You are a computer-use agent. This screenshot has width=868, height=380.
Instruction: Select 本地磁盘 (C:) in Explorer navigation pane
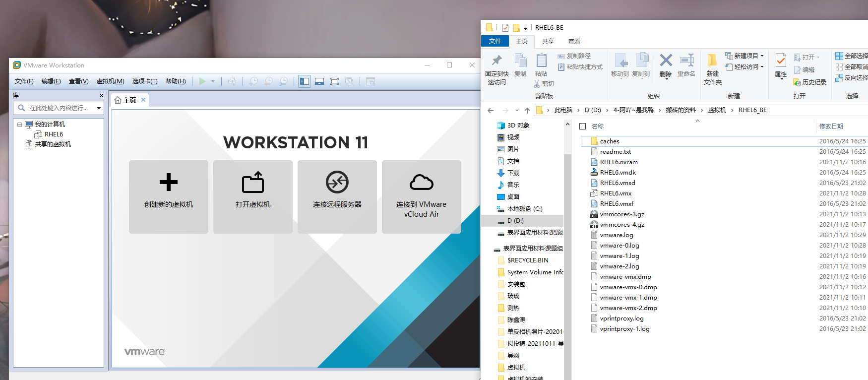point(525,209)
